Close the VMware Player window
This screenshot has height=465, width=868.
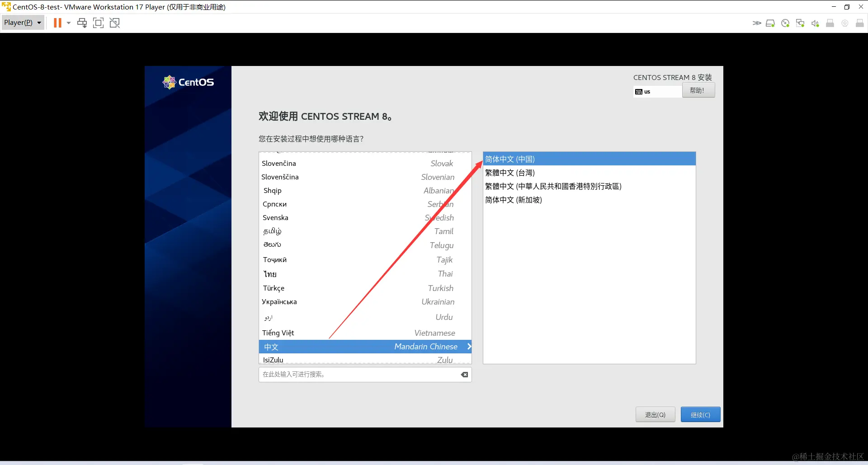(861, 7)
